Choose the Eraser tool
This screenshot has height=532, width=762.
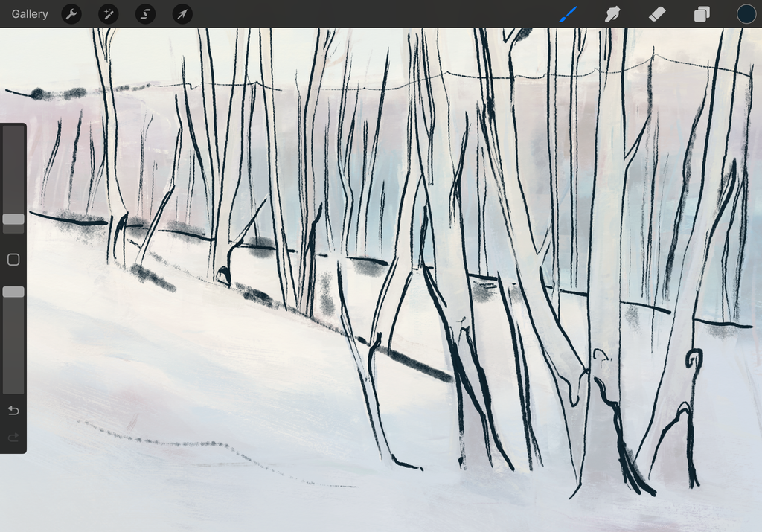pyautogui.click(x=656, y=13)
